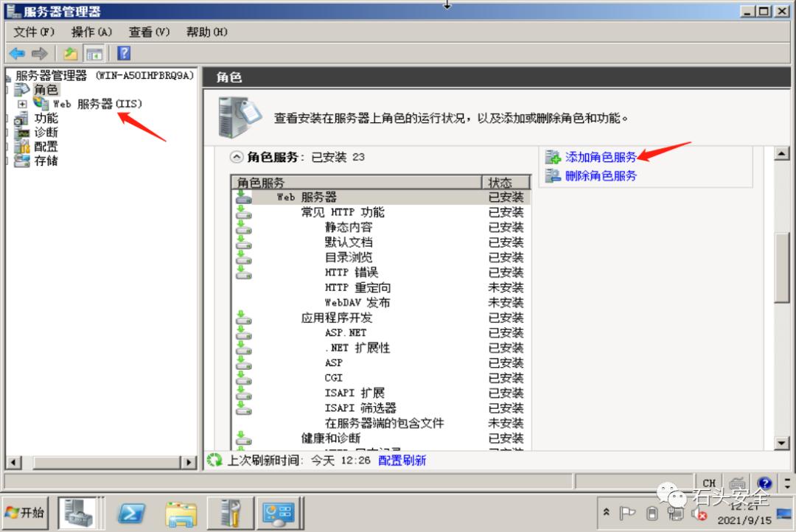Open the file explorer icon on the taskbar

tap(181, 513)
